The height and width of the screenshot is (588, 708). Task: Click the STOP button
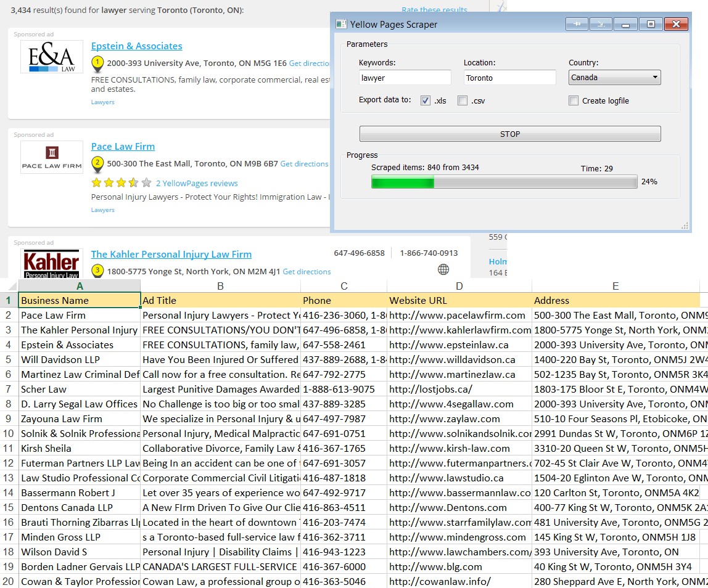[510, 134]
